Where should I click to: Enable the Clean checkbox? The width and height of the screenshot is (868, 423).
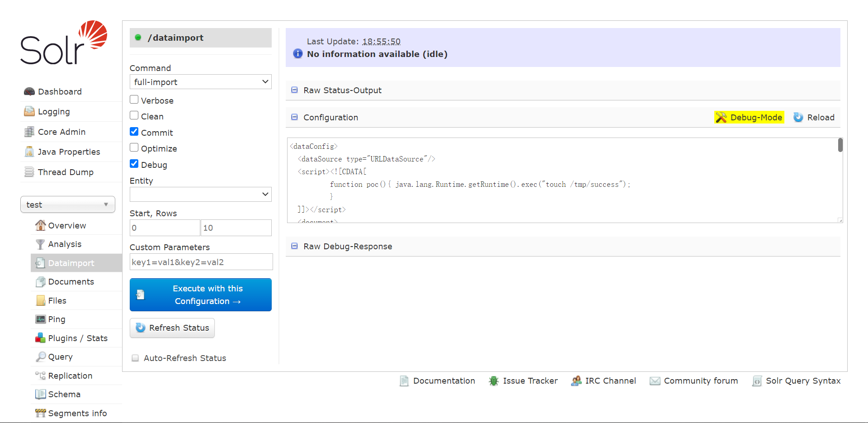pyautogui.click(x=134, y=115)
